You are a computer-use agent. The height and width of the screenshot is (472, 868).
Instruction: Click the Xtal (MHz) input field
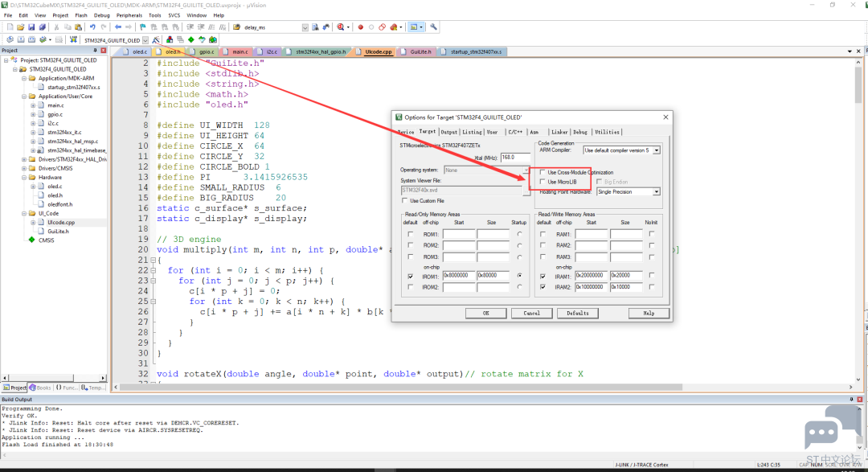click(515, 158)
